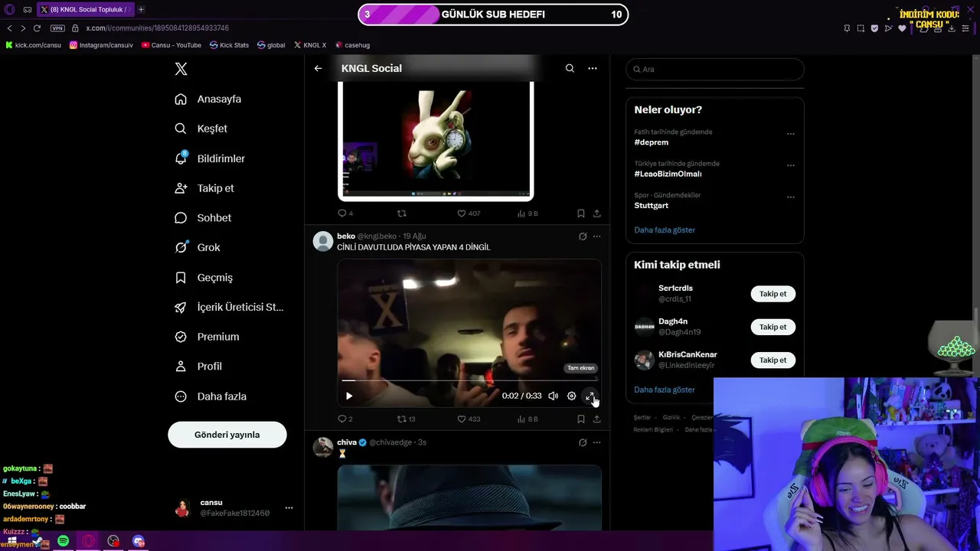980x551 pixels.
Task: Follow Dagh4n with Takip et
Action: click(773, 327)
